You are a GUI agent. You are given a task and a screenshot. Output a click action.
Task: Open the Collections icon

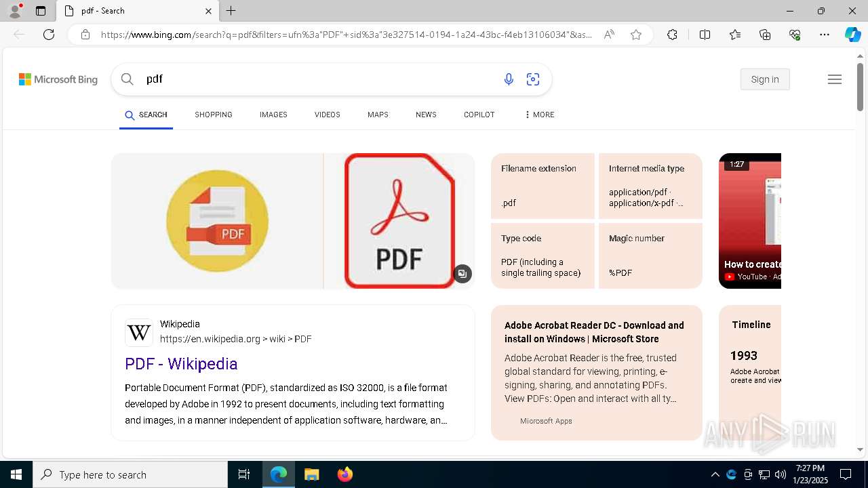765,35
